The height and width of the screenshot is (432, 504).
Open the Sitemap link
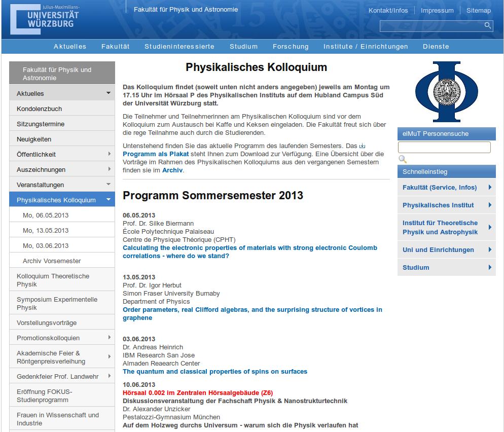(x=478, y=10)
